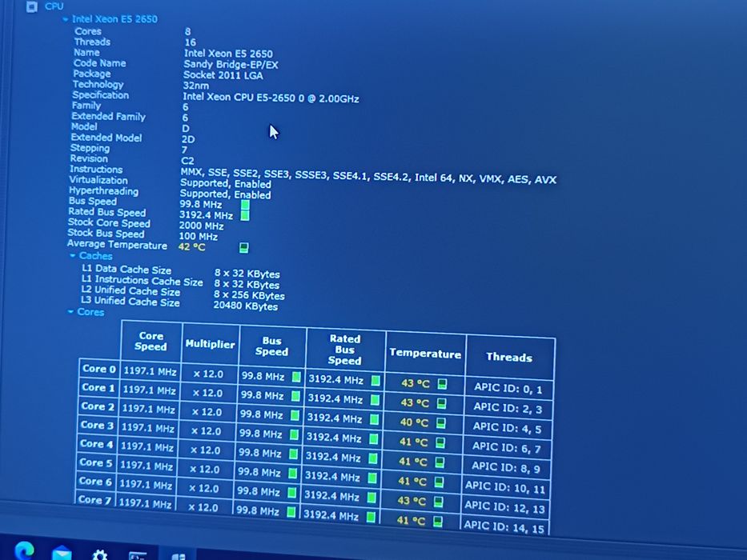Click the APIC ID: 10, 11 threads cell
This screenshot has height=560, width=747.
tap(505, 488)
